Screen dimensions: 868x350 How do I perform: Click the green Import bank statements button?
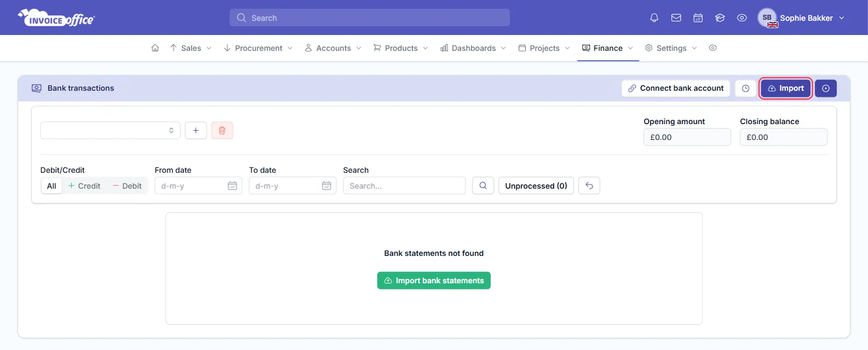pyautogui.click(x=434, y=281)
